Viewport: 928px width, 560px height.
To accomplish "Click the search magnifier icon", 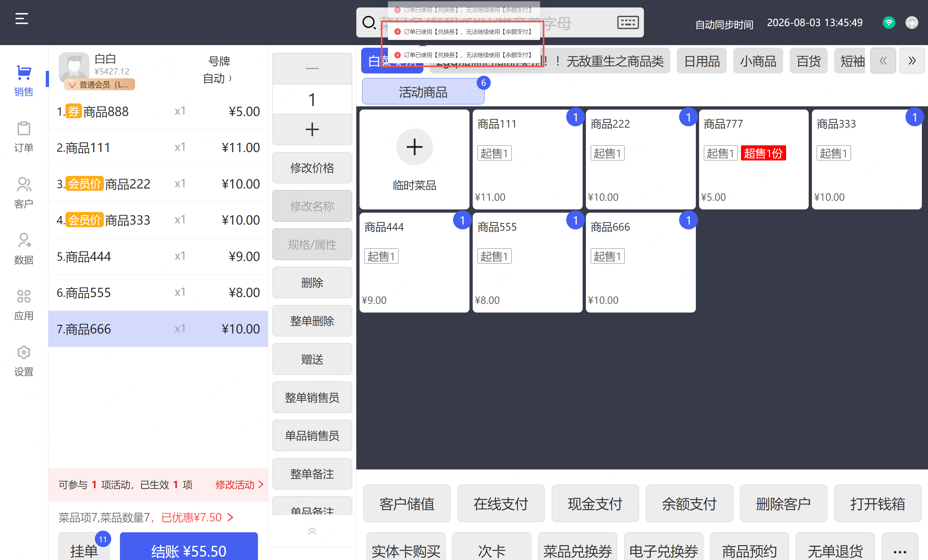I will [x=369, y=23].
